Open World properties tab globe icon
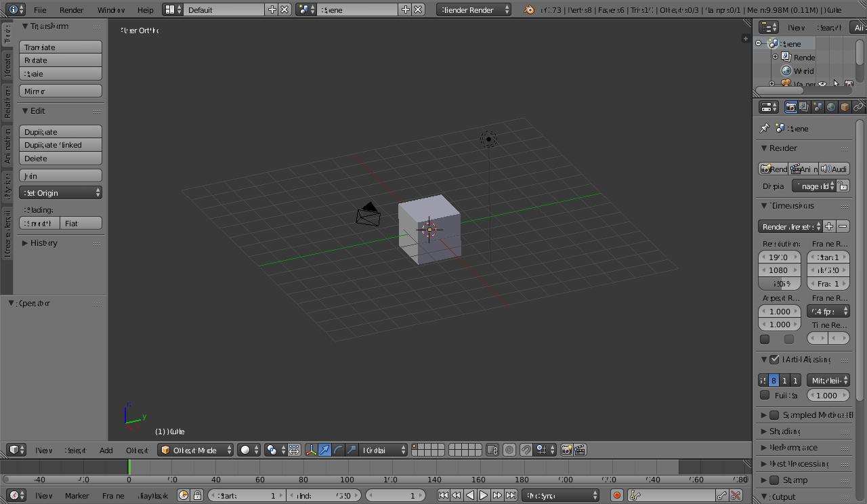Screen dimensions: 867x504 coord(831,107)
